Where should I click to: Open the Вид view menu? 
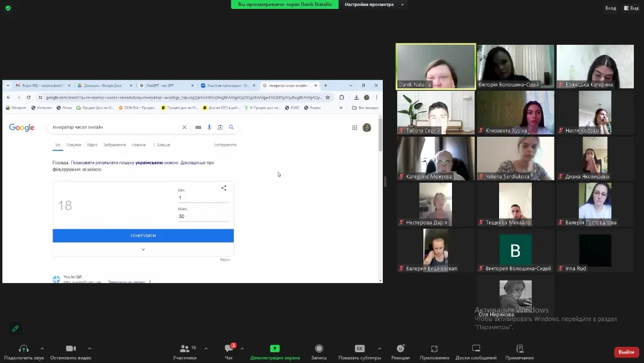(x=631, y=8)
